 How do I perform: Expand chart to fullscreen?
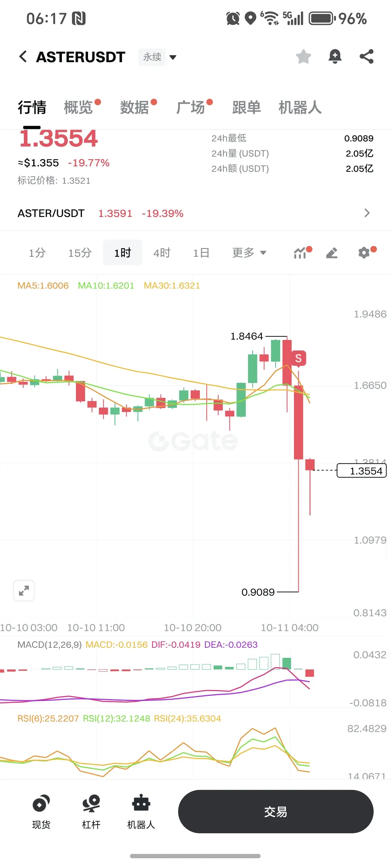(24, 591)
